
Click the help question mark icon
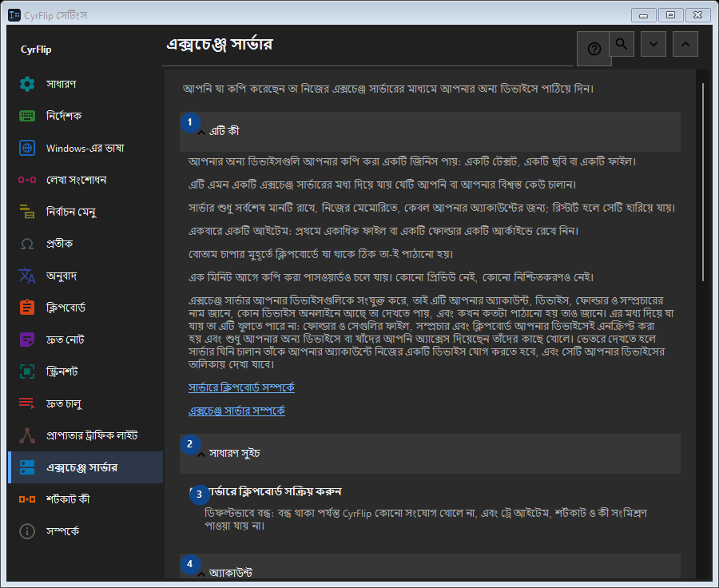(594, 49)
